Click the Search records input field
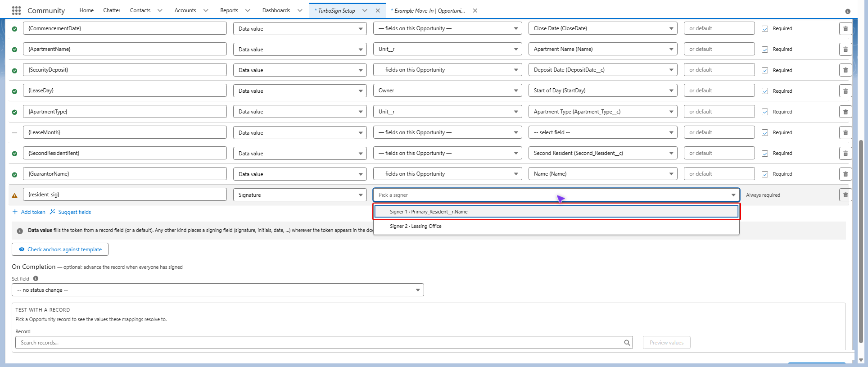The height and width of the screenshot is (367, 868). [324, 343]
